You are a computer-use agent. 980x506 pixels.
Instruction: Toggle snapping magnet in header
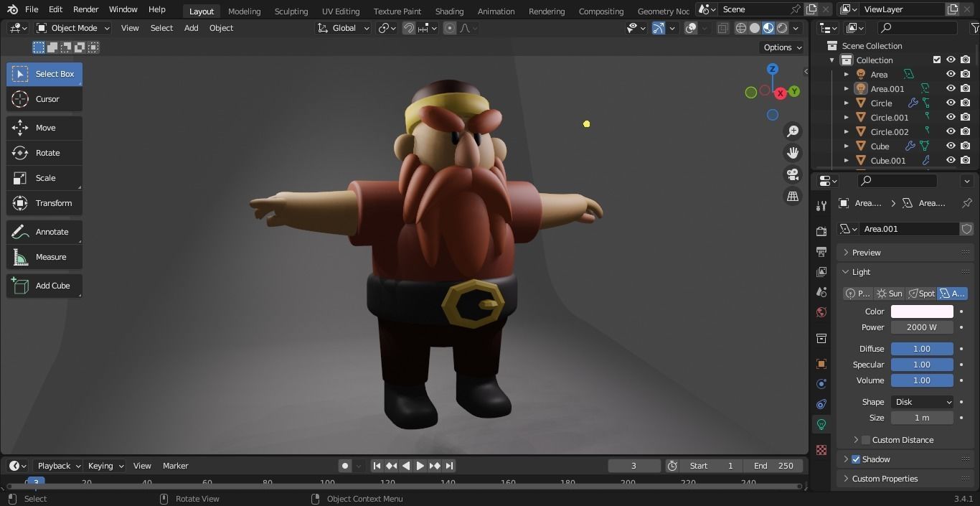click(x=409, y=28)
